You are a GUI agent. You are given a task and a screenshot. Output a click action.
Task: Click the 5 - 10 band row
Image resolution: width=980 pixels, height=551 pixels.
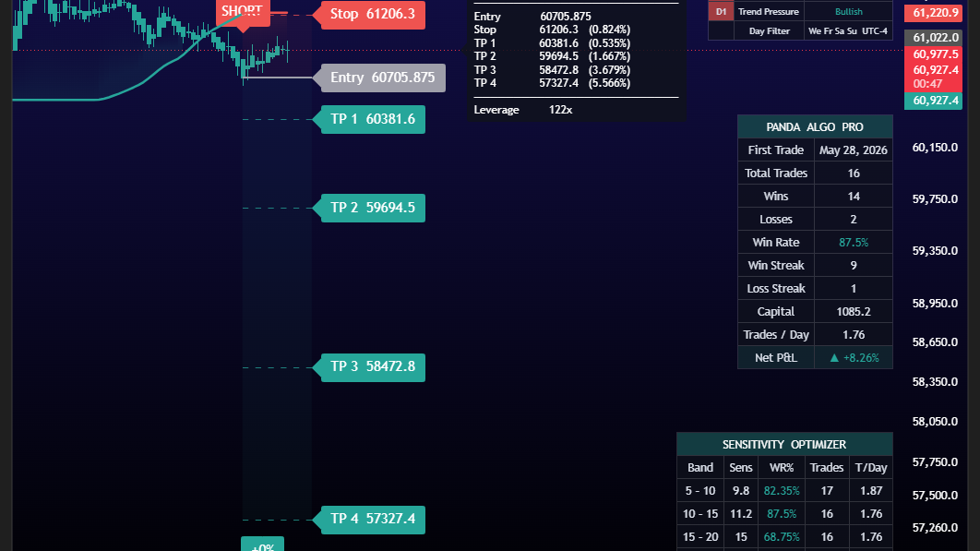pos(784,491)
